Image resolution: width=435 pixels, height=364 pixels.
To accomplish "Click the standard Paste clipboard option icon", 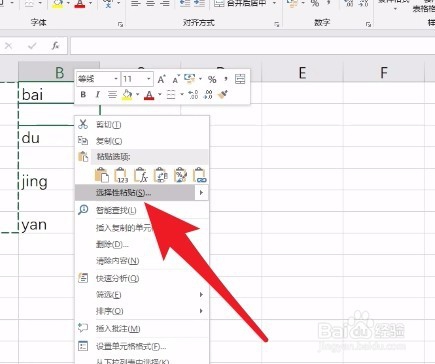I will pos(102,175).
